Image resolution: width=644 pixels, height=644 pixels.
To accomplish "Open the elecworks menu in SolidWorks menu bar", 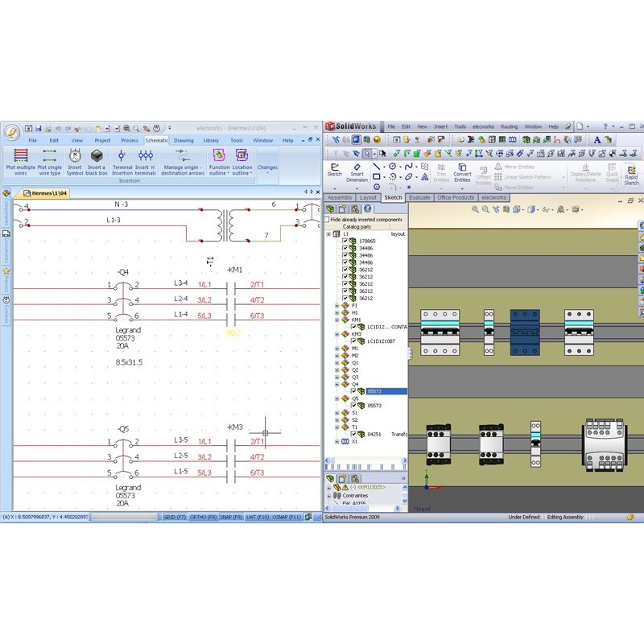I will pyautogui.click(x=483, y=126).
